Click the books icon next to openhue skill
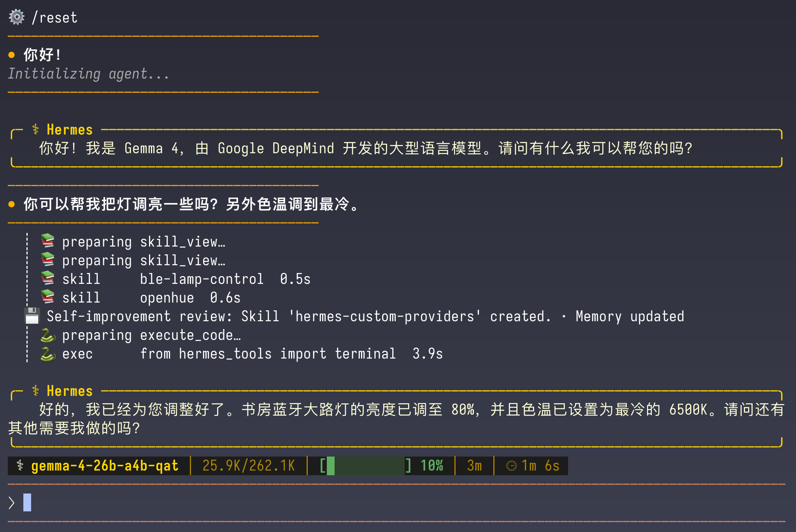 click(47, 297)
